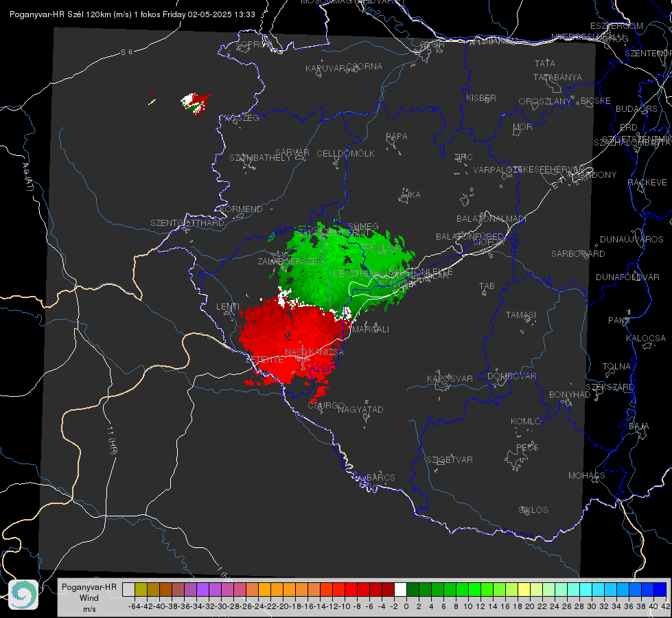Select the CELLDÖMÖLK label
Viewport: 672px width, 618px height.
tap(346, 154)
